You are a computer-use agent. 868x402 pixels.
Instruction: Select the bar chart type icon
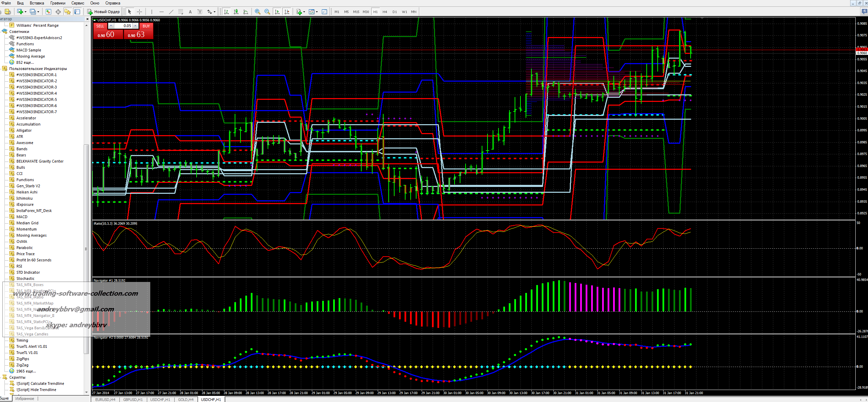tap(226, 12)
